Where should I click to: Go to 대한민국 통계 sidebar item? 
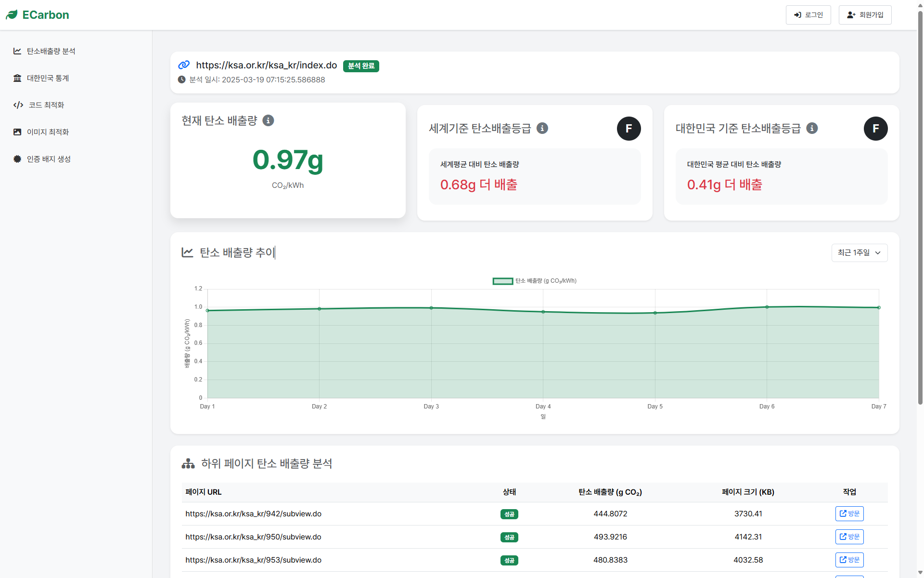coord(48,78)
